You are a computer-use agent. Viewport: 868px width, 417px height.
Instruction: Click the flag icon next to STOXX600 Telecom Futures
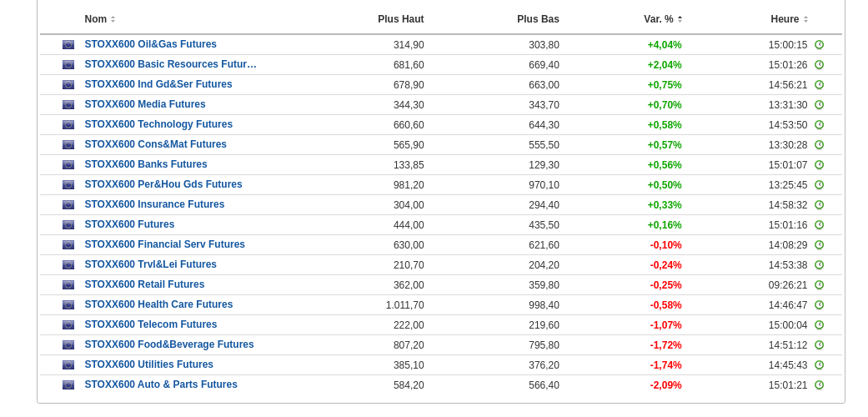click(x=68, y=325)
